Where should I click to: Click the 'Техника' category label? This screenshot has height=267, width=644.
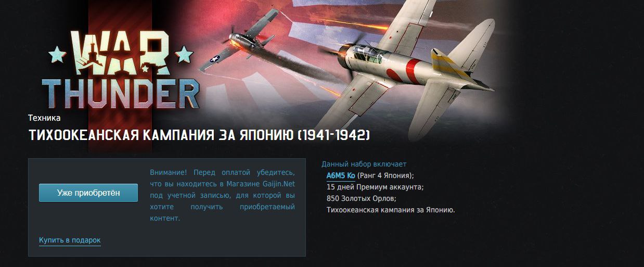tap(44, 118)
